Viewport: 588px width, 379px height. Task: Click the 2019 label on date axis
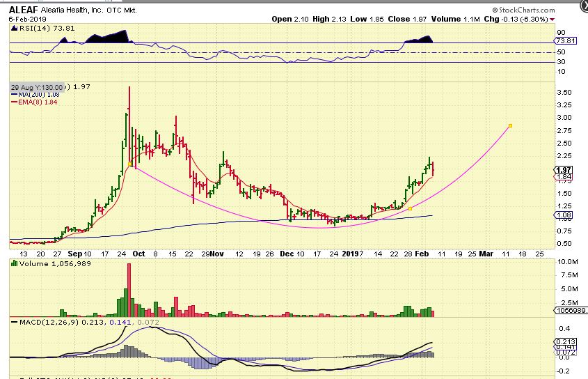click(x=350, y=254)
